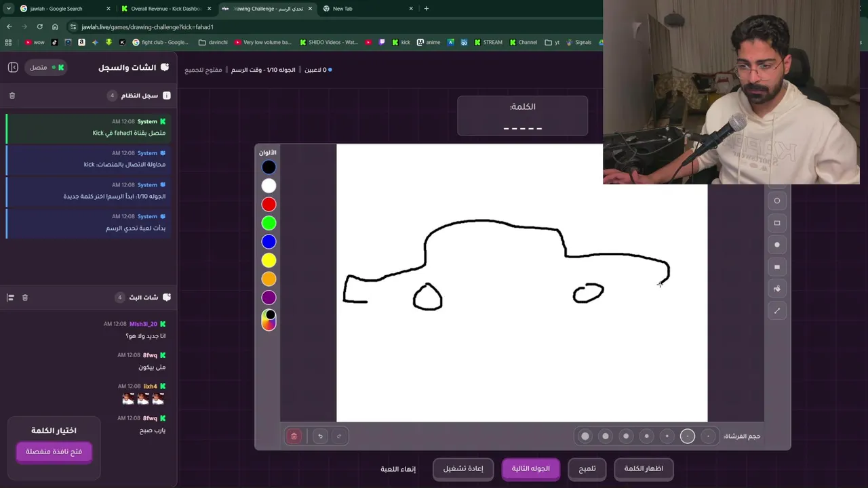Go back in browser history
The height and width of the screenshot is (488, 868).
[9, 26]
